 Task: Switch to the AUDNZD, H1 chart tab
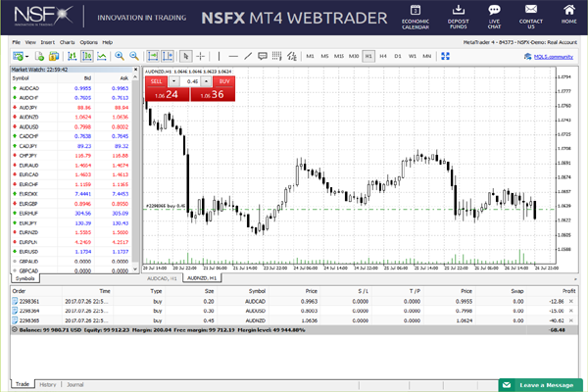pos(202,278)
